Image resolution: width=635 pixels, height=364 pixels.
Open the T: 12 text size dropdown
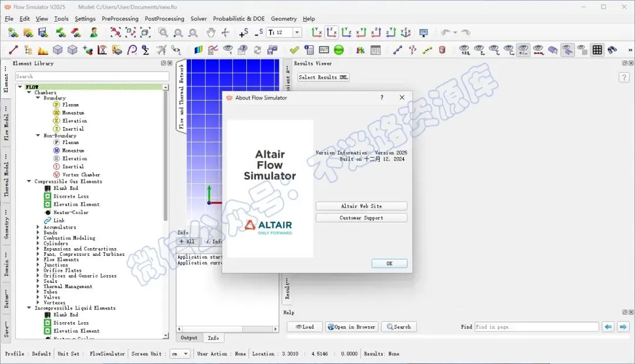[x=298, y=32]
